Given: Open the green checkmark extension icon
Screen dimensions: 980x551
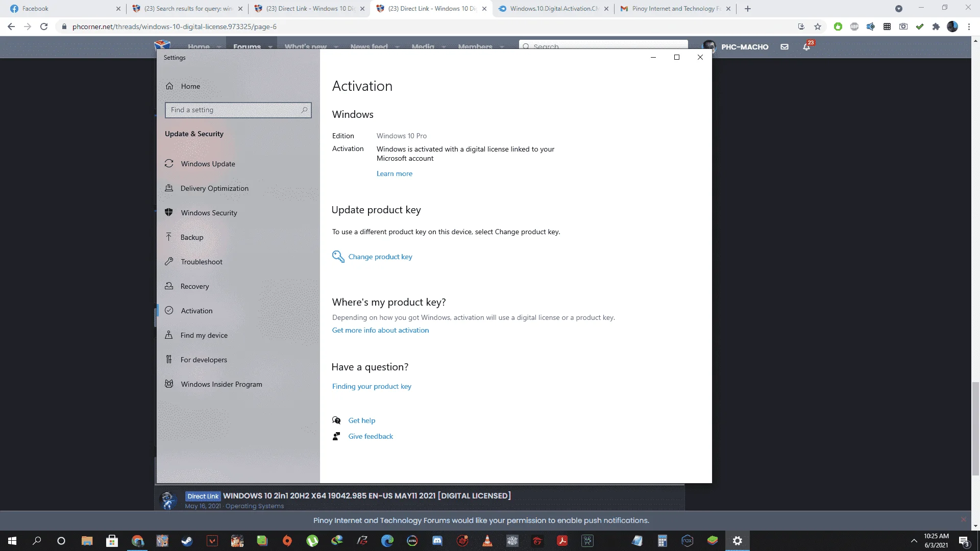Looking at the screenshot, I should tap(920, 27).
